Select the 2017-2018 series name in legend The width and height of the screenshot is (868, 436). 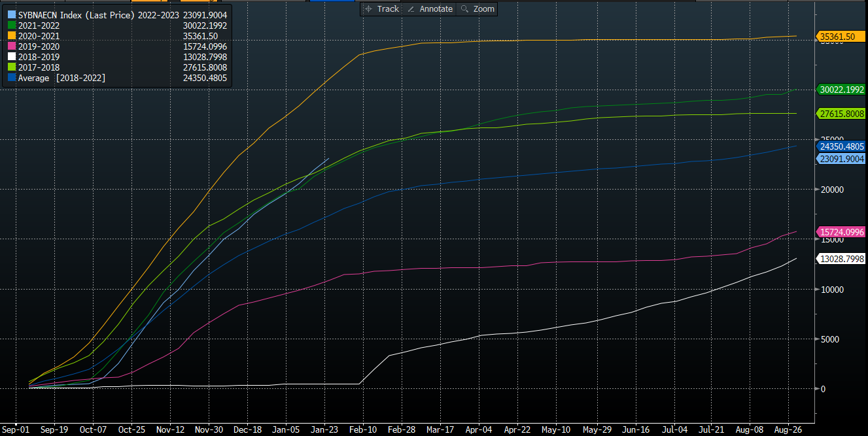point(39,67)
